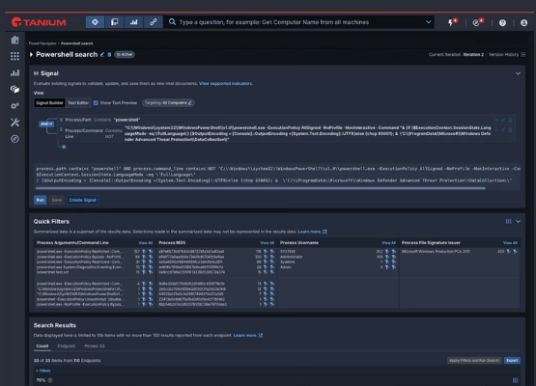536x386 pixels.
Task: Open the bar chart icon in the top toolbar
Action: [x=134, y=22]
